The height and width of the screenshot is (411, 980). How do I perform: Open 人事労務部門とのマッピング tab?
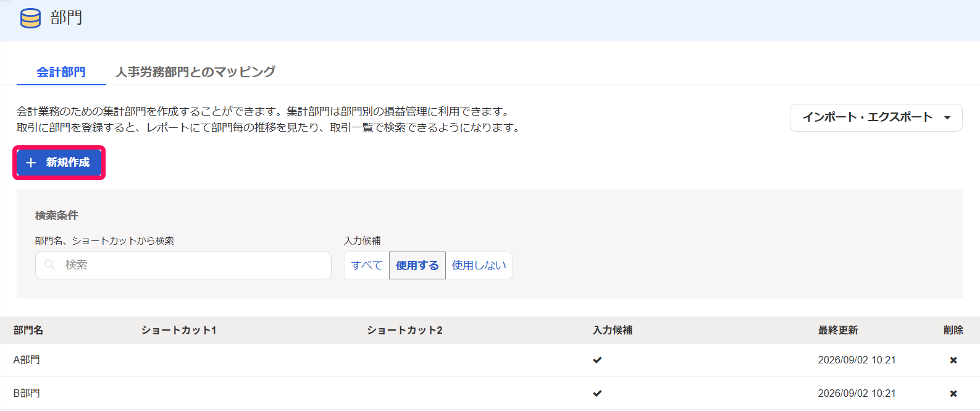195,72
